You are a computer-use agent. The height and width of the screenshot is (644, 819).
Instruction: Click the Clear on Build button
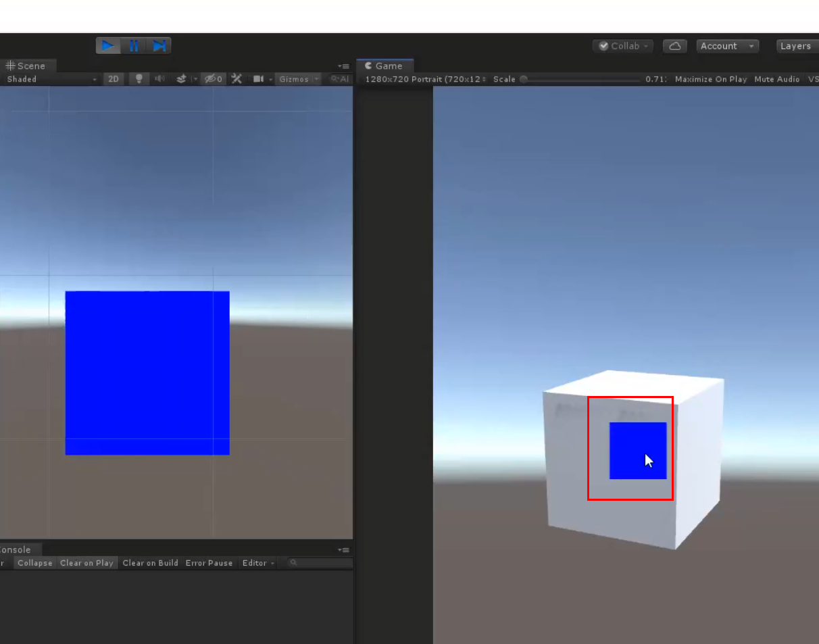click(x=150, y=563)
